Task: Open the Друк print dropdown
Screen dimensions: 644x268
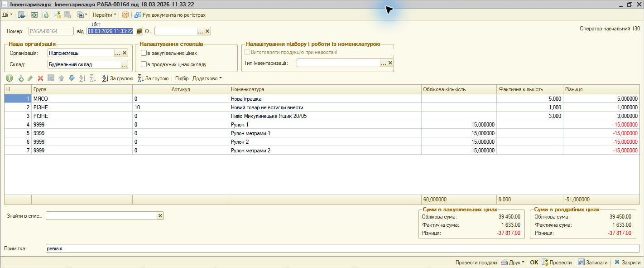Action: tap(513, 263)
